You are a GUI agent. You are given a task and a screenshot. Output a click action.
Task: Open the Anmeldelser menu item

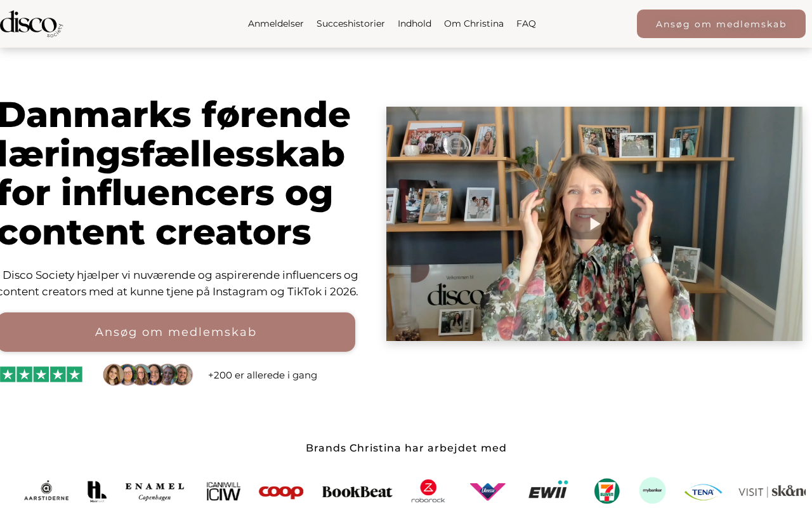276,23
